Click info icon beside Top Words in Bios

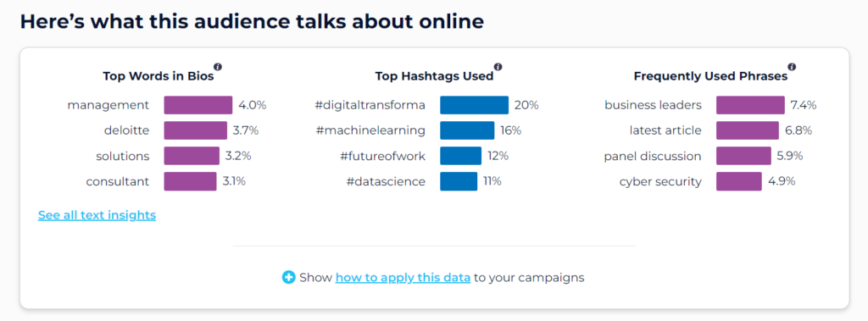pyautogui.click(x=218, y=67)
